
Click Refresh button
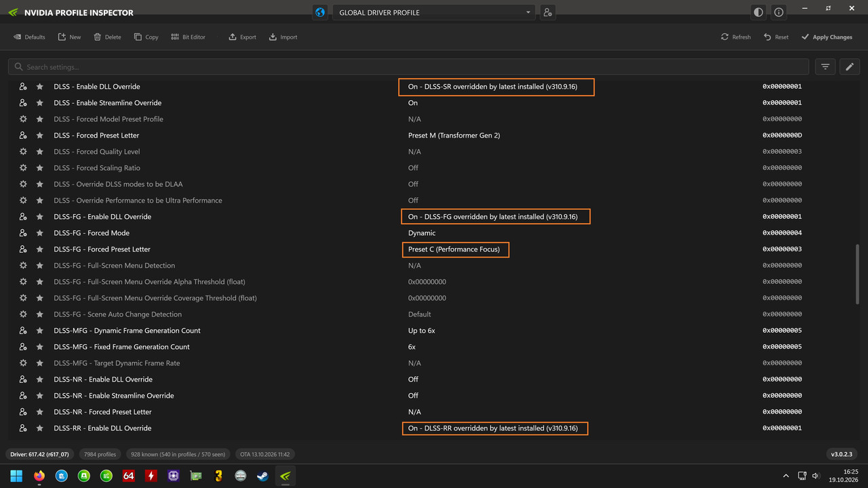736,37
